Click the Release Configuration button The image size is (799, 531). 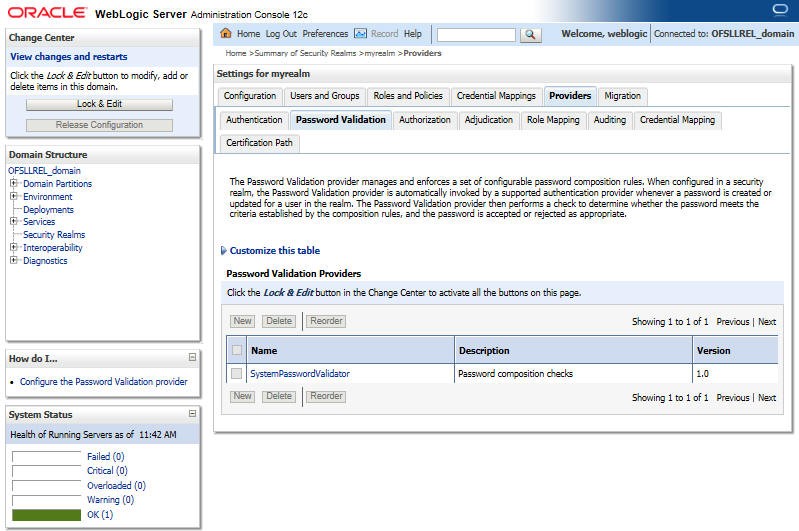(x=99, y=125)
